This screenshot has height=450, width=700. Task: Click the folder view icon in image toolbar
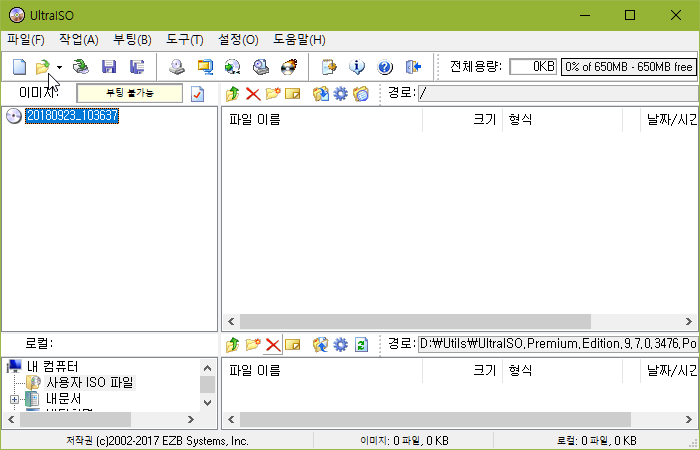point(361,94)
